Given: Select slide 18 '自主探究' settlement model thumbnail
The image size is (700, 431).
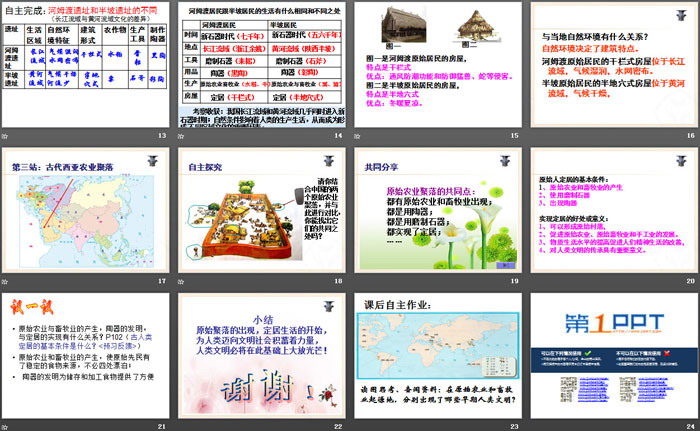Looking at the screenshot, I should click(262, 210).
